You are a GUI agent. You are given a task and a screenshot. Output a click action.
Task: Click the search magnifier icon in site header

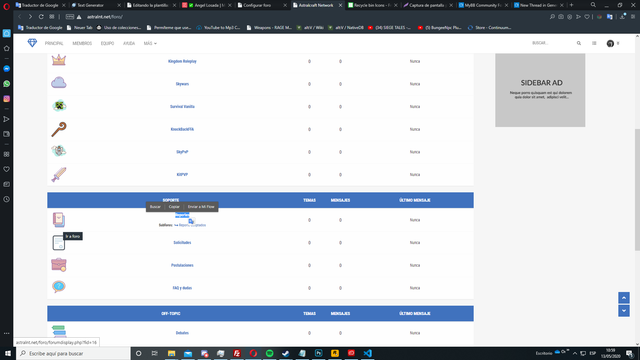click(579, 43)
